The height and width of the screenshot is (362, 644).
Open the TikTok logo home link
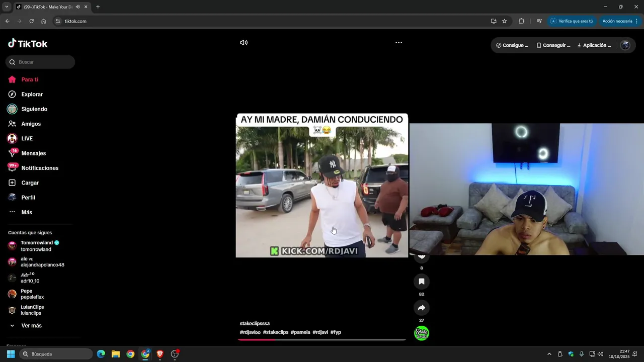[28, 44]
